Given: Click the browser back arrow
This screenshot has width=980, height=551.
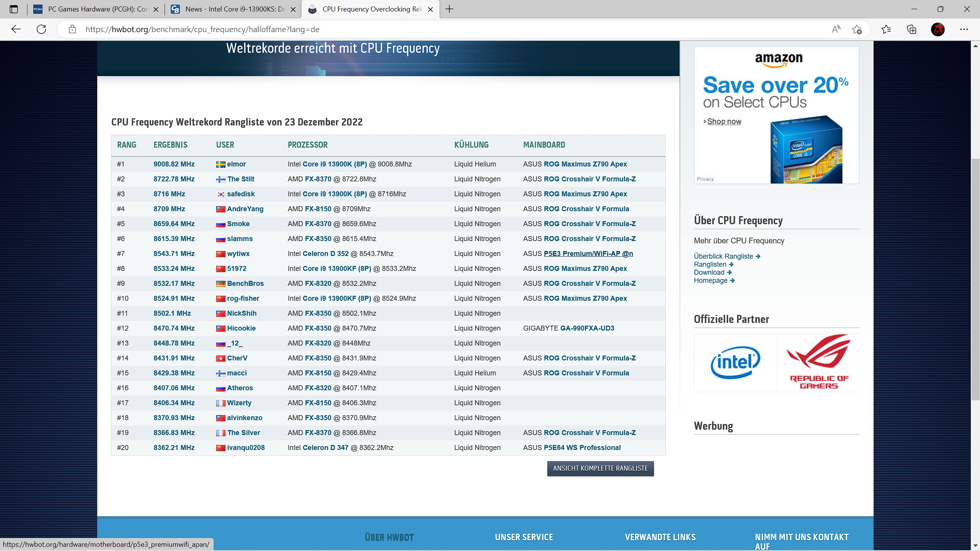Looking at the screenshot, I should pos(16,29).
